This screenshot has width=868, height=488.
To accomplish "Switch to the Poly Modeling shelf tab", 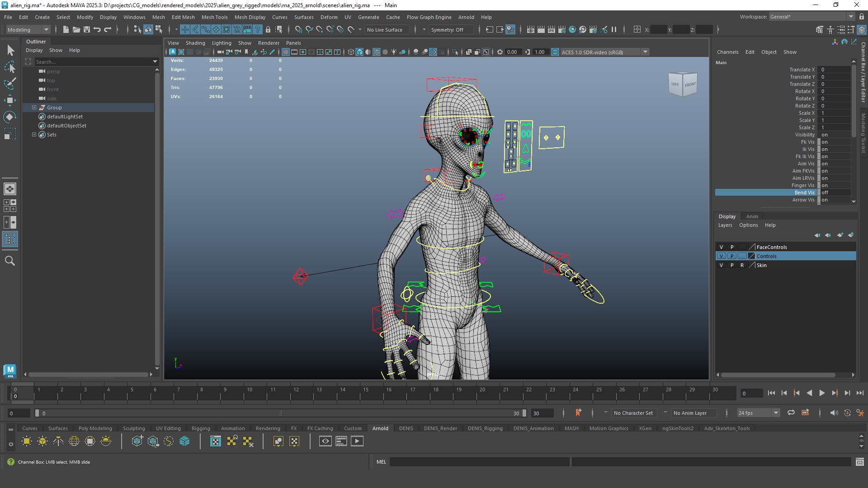I will pyautogui.click(x=95, y=428).
